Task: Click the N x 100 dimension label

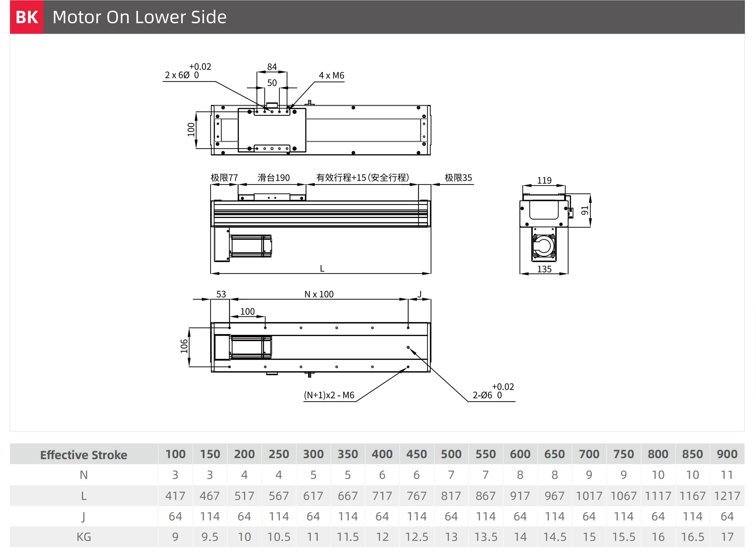Action: (x=319, y=294)
